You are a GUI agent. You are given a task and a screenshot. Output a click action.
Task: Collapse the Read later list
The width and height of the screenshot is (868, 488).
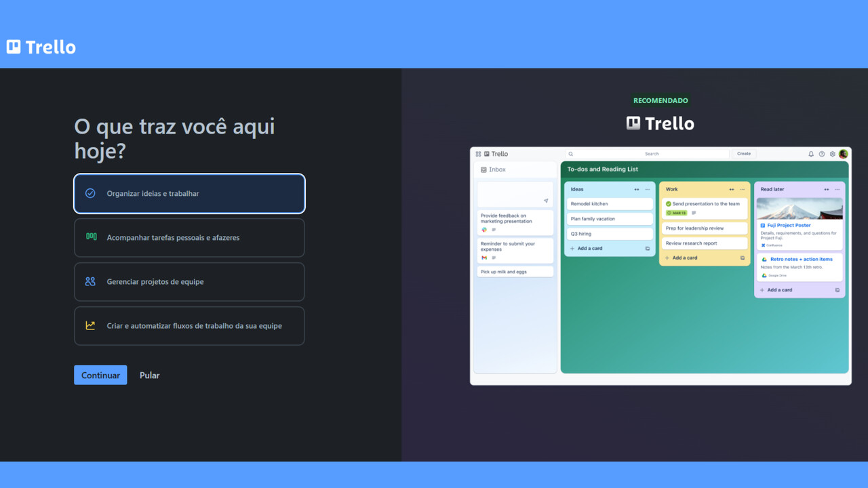coord(825,189)
